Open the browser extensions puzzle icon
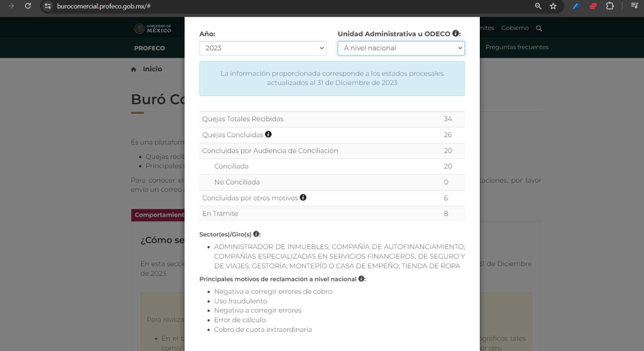The width and height of the screenshot is (644, 351). [610, 6]
